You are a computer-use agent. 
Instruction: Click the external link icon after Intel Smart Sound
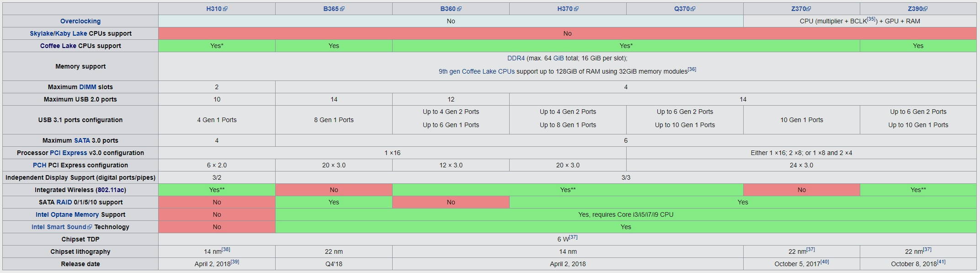90,227
